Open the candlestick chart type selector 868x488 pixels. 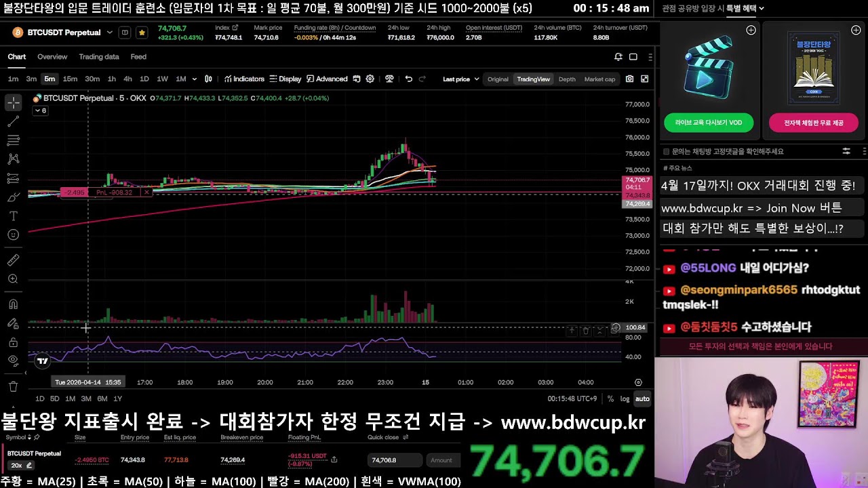pyautogui.click(x=208, y=79)
